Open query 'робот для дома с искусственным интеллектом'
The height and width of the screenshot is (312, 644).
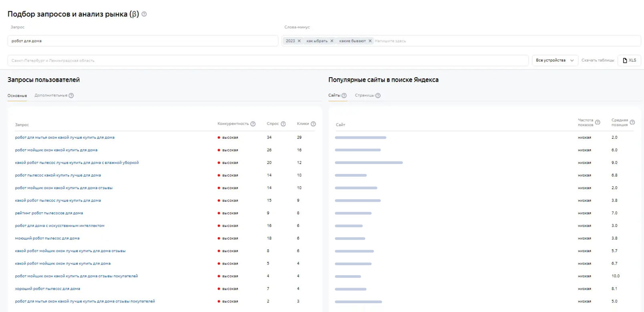(60, 226)
